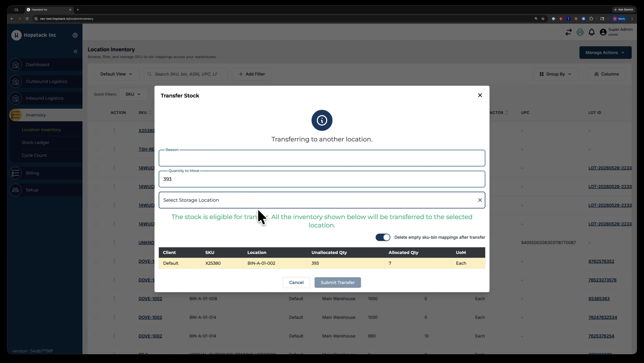Click the transfer arrows header icon
The height and width of the screenshot is (363, 644).
[x=568, y=32]
